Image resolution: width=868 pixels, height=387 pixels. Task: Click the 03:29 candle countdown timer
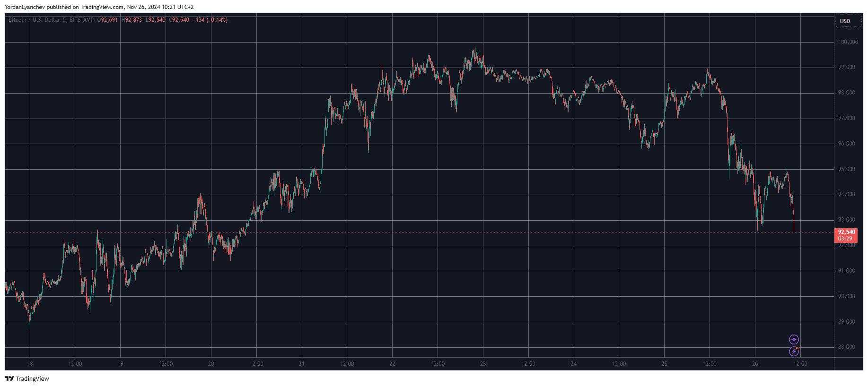845,239
